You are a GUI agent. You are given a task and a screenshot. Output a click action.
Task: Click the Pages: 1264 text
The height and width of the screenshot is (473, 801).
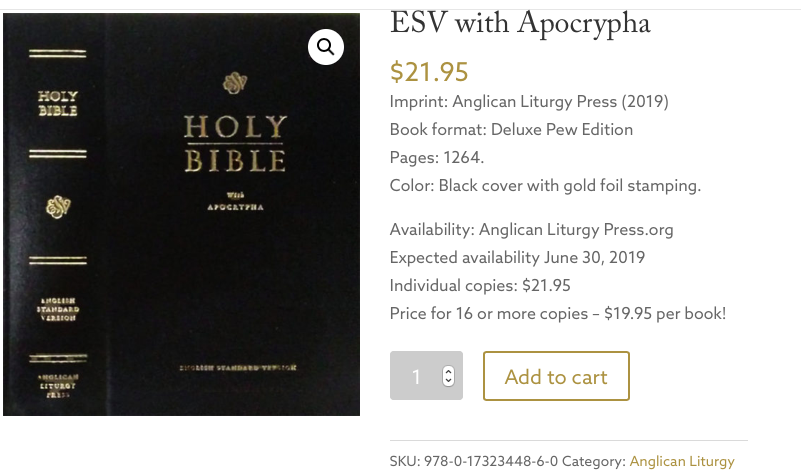tap(437, 157)
